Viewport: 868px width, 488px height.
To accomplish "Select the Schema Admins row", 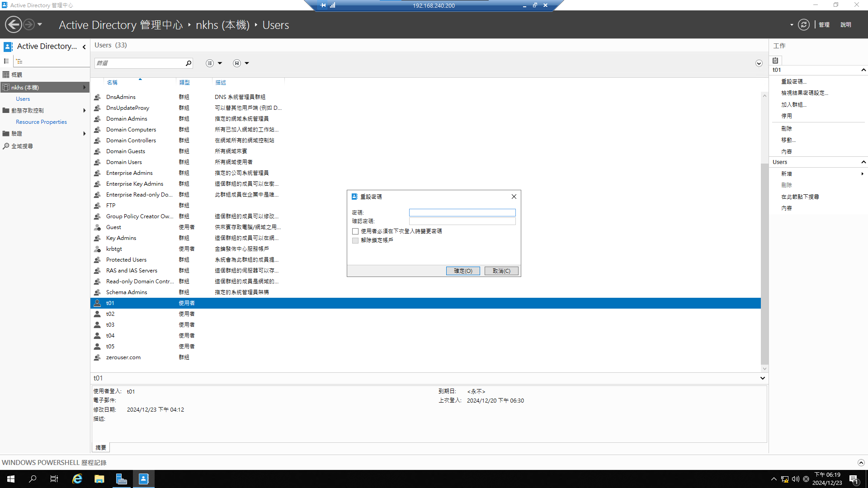I will 425,292.
